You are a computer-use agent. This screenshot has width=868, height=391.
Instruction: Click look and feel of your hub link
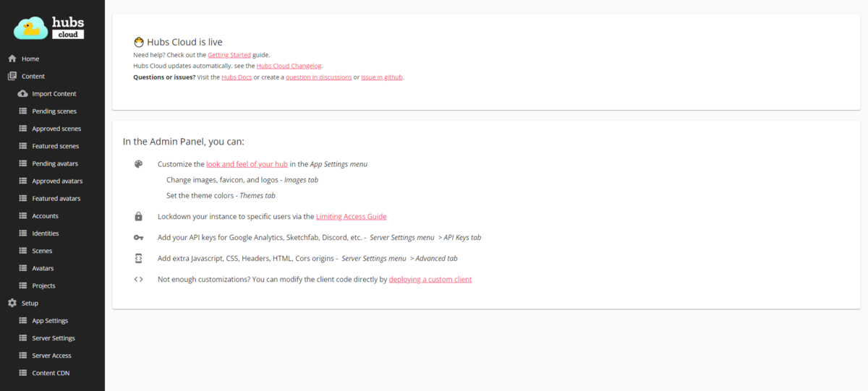point(247,164)
